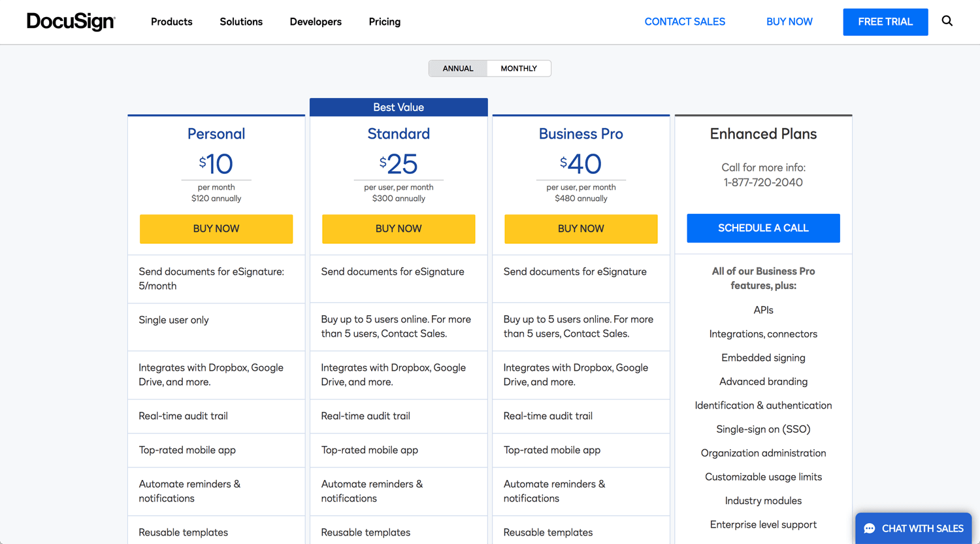Click '$120 annually' text
Image resolution: width=980 pixels, height=544 pixels.
[216, 199]
